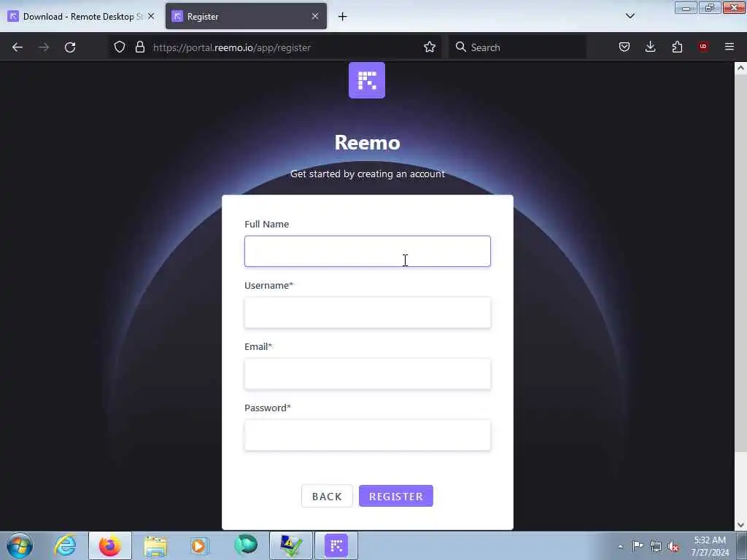This screenshot has height=560, width=747.
Task: Focus the Email input field
Action: click(x=368, y=374)
